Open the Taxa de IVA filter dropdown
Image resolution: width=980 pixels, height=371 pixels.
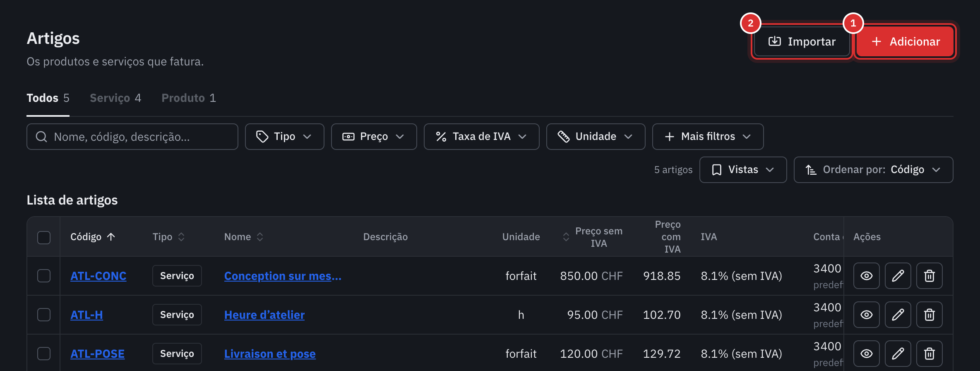pos(481,137)
